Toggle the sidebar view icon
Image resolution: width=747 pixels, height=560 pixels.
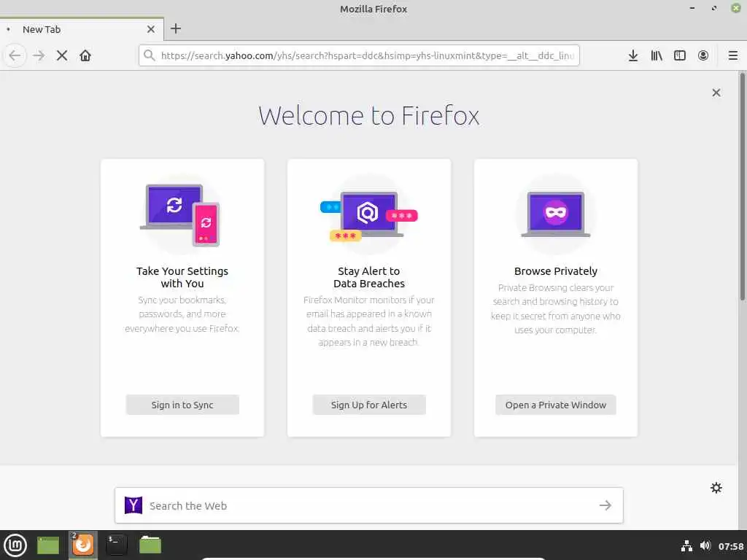tap(680, 55)
